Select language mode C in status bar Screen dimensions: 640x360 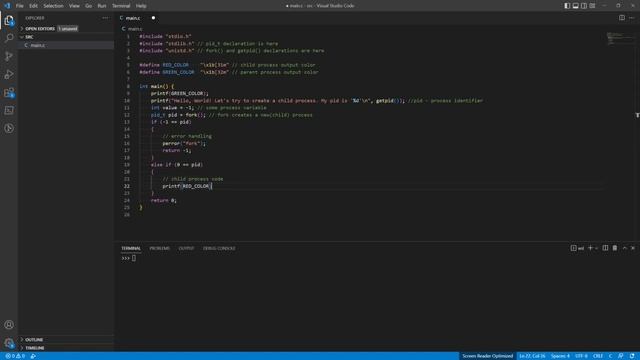pyautogui.click(x=610, y=356)
